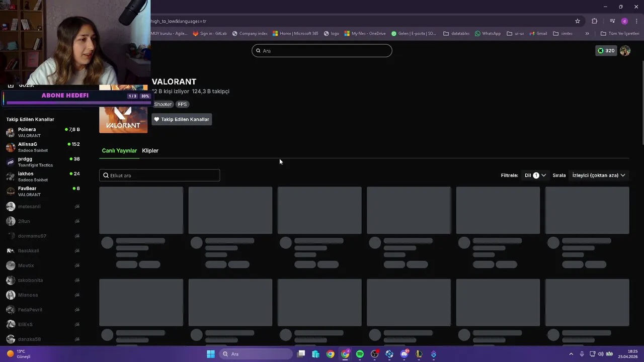The height and width of the screenshot is (362, 644).
Task: Expand the İzleyici (çoktan aza) sort dropdown
Action: point(599,175)
